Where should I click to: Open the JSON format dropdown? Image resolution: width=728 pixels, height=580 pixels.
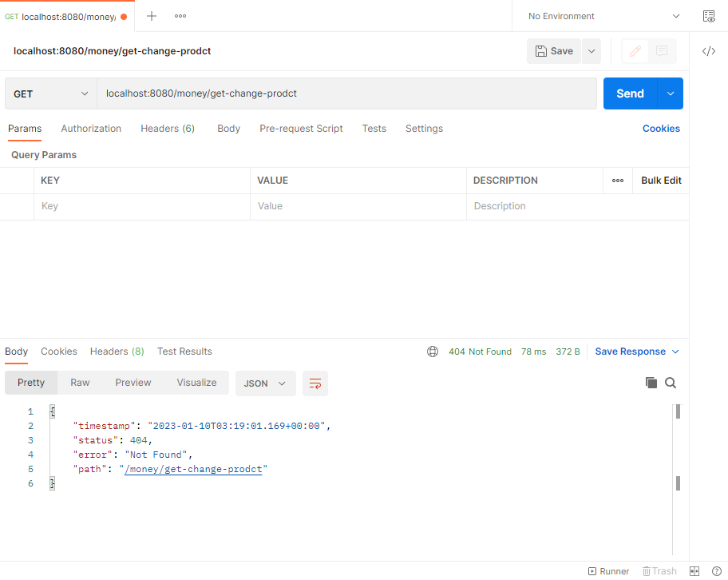point(265,384)
